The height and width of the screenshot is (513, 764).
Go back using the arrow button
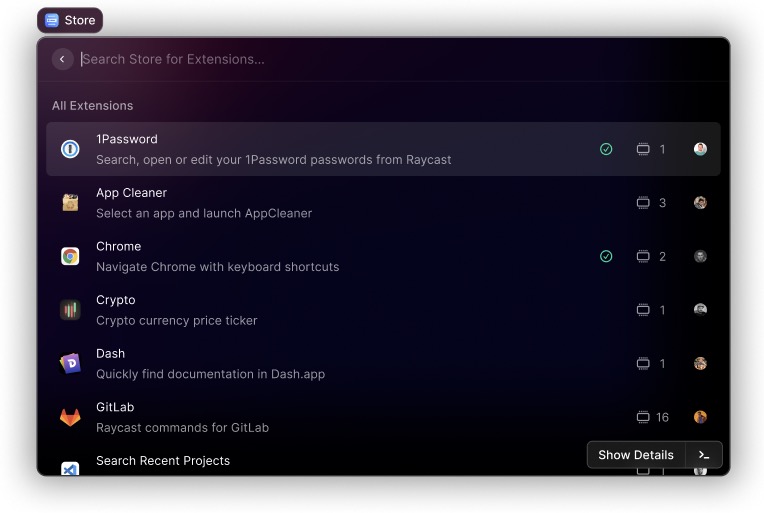62,59
